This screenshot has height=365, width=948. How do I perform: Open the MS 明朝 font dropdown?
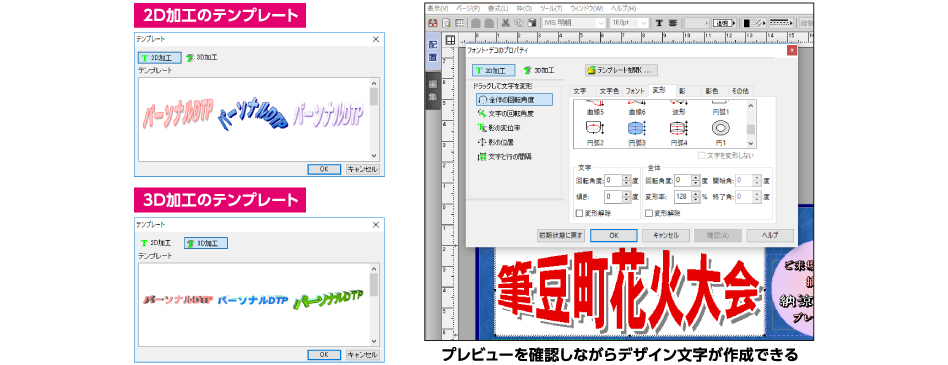coord(574,23)
